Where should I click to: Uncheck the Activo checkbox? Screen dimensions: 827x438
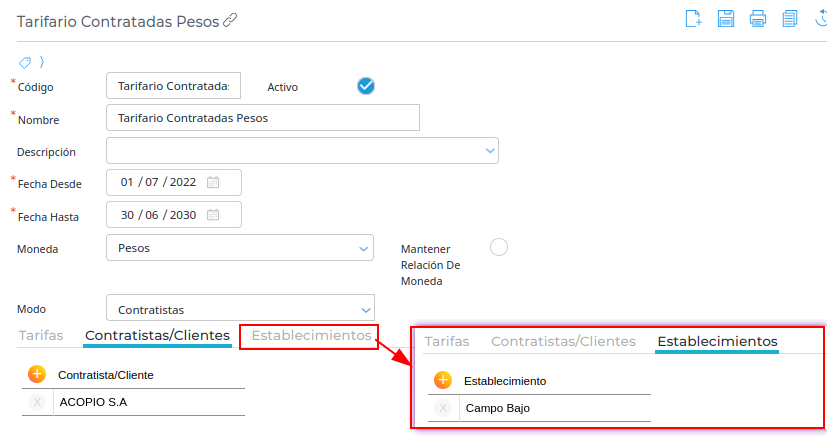(x=366, y=86)
